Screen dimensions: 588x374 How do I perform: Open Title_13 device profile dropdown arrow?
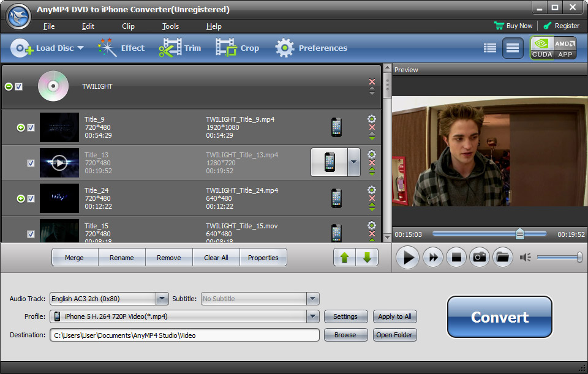tap(353, 162)
